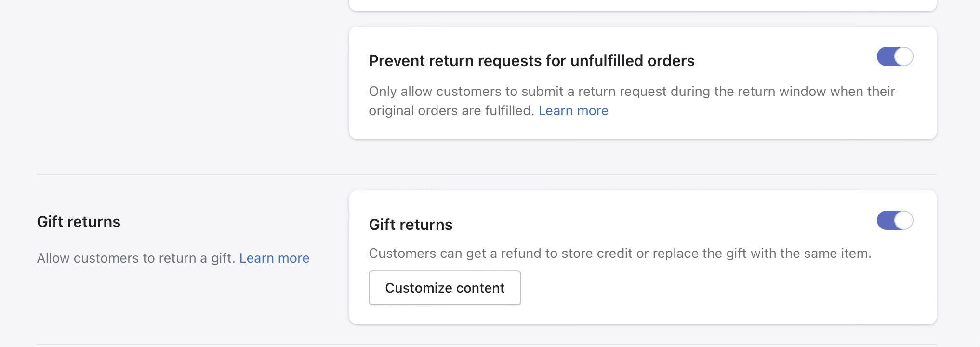This screenshot has width=980, height=347.
Task: Click the "original orders are fulfilled." text
Action: [451, 111]
